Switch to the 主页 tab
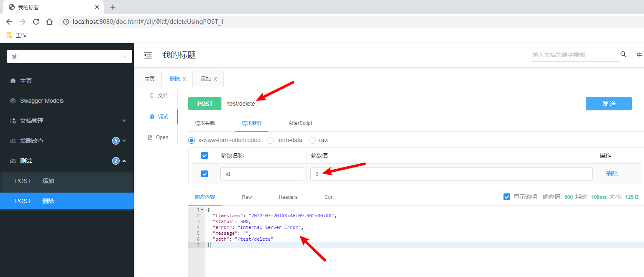 pos(150,79)
